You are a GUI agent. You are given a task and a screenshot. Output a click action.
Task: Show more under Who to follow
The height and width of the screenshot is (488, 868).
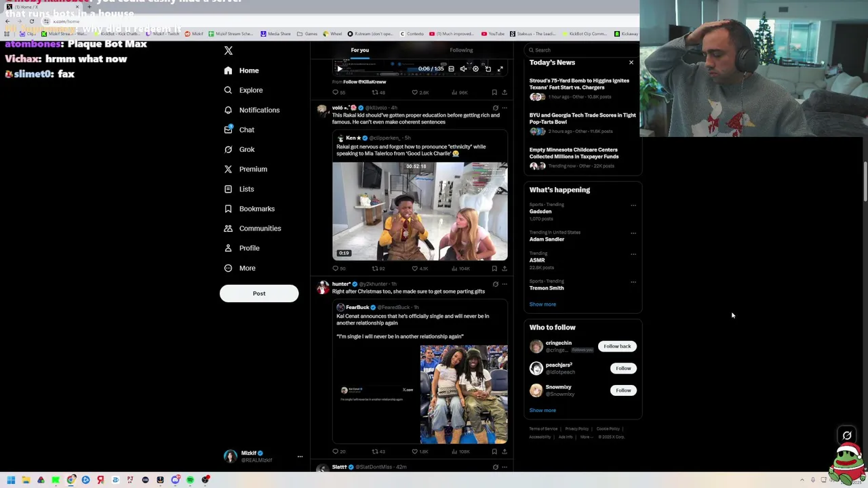click(x=542, y=410)
